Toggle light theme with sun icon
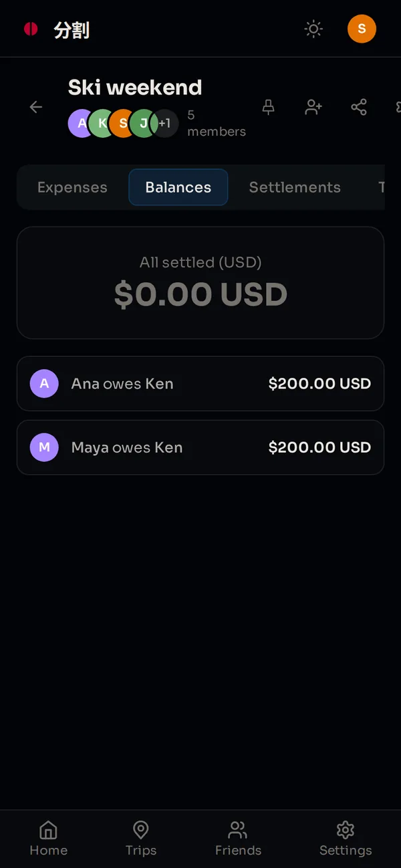This screenshot has height=868, width=401. [x=313, y=29]
